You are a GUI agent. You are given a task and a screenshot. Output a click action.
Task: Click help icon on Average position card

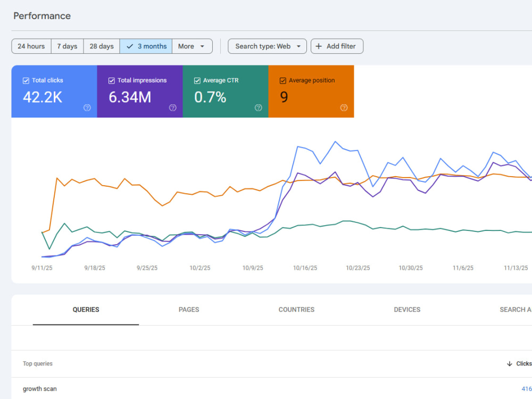pyautogui.click(x=344, y=107)
